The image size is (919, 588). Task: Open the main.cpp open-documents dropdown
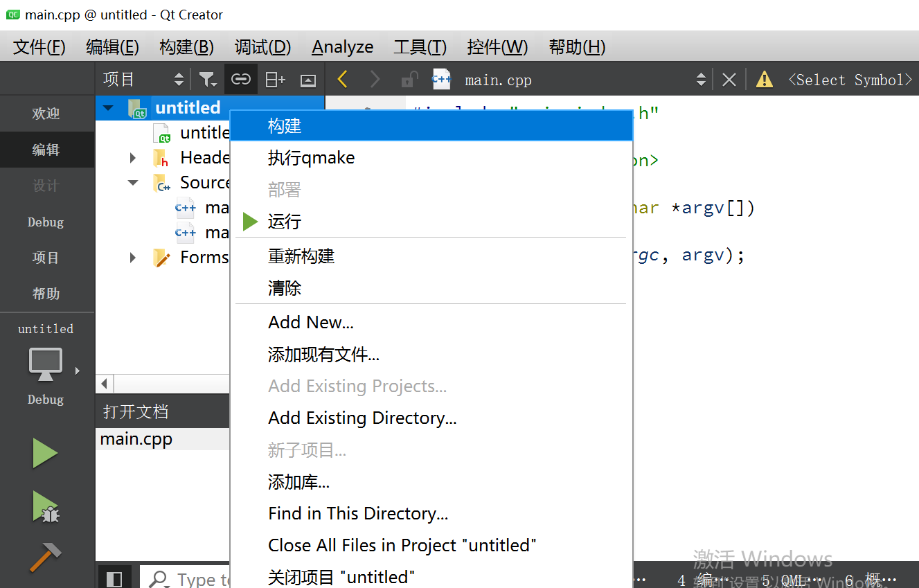tap(701, 80)
